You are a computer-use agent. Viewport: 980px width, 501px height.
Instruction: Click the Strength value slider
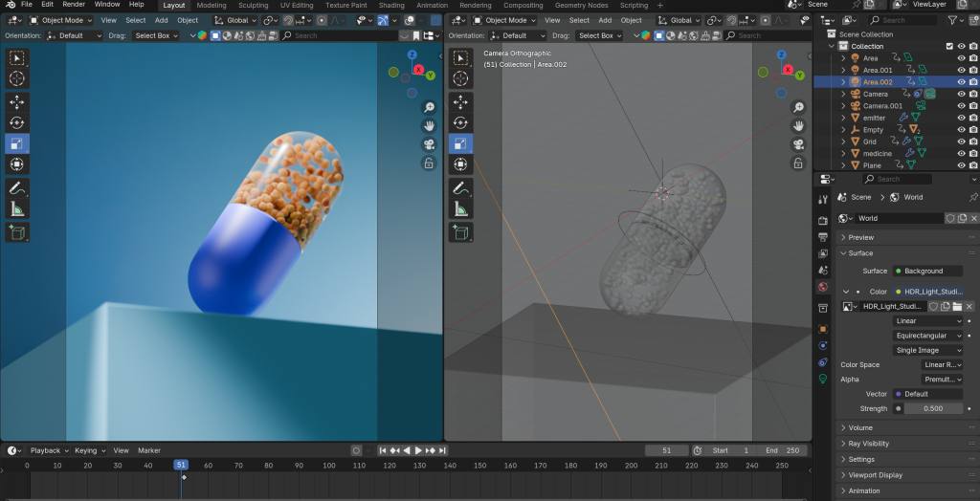tap(933, 408)
